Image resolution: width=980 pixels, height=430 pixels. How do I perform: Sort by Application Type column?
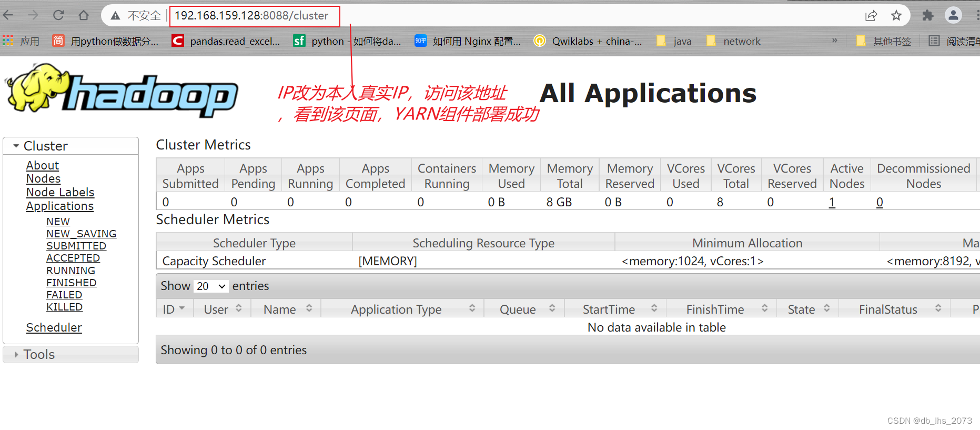tap(402, 309)
